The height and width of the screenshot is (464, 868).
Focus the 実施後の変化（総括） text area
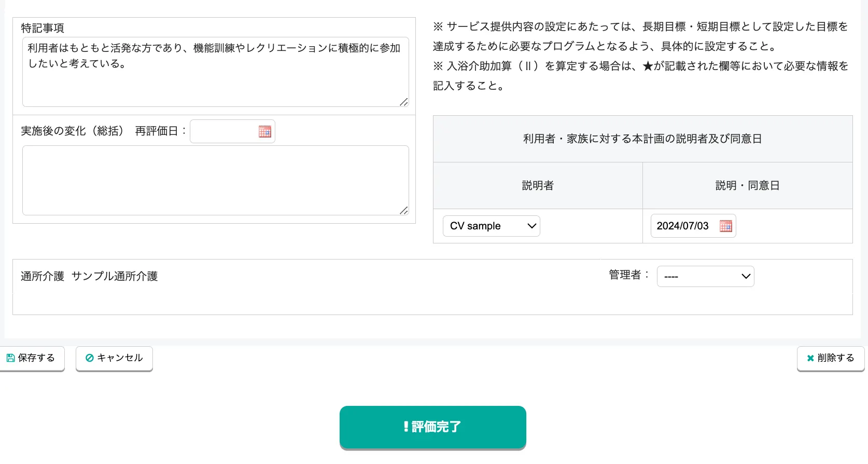pos(216,180)
